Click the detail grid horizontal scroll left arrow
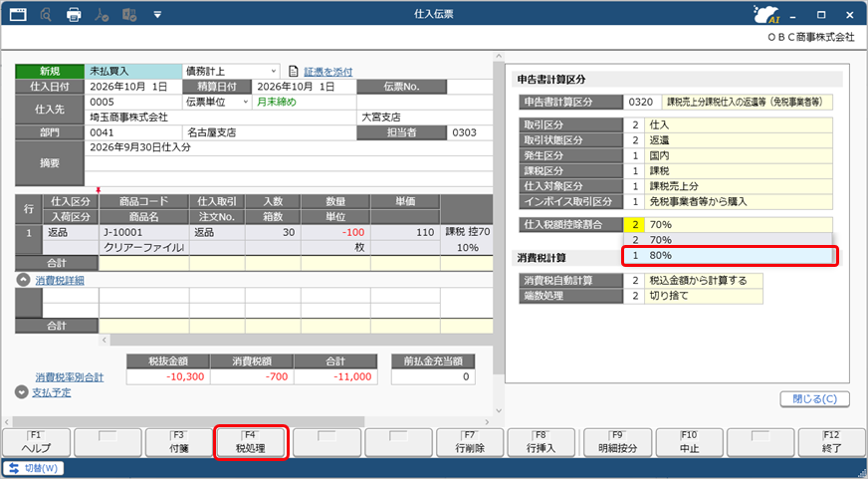868x479 pixels. pos(105,340)
